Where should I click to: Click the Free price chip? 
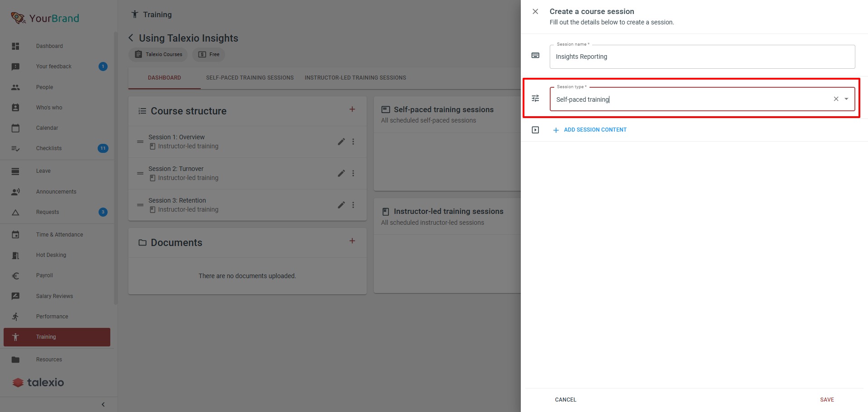[208, 54]
